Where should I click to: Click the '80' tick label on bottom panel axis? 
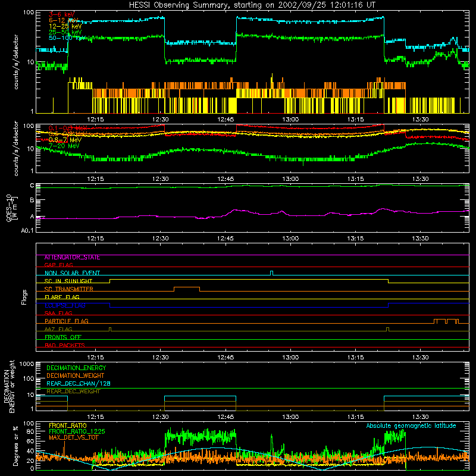coord(30,431)
